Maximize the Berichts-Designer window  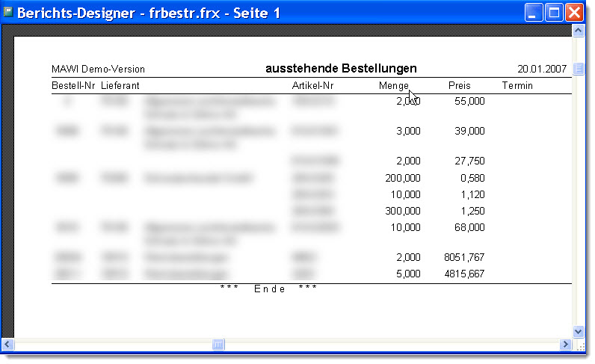point(554,13)
